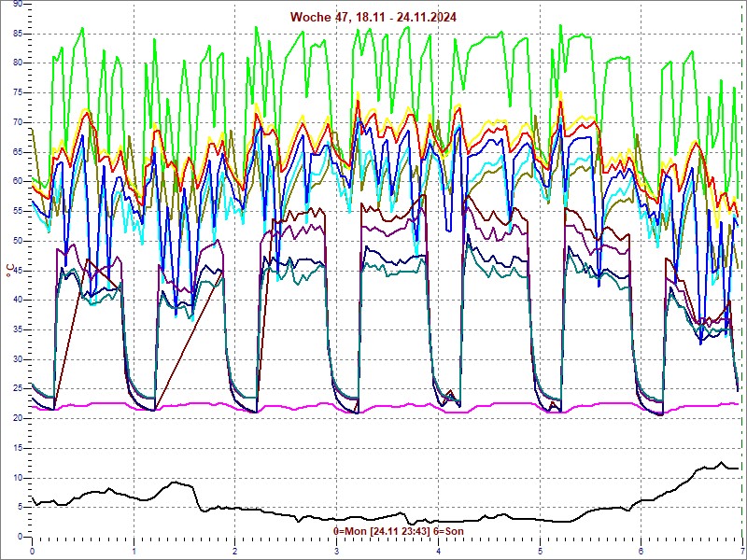Screen dimensions: 747x560
Task: Click the 85 tick label on temperature axis
Action: click(x=17, y=34)
